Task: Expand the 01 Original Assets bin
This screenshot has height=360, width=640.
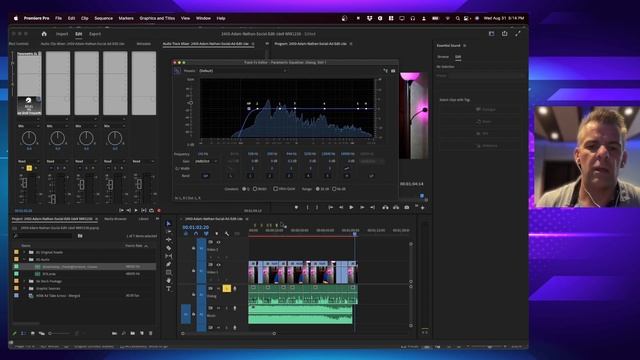Action: coord(24,252)
